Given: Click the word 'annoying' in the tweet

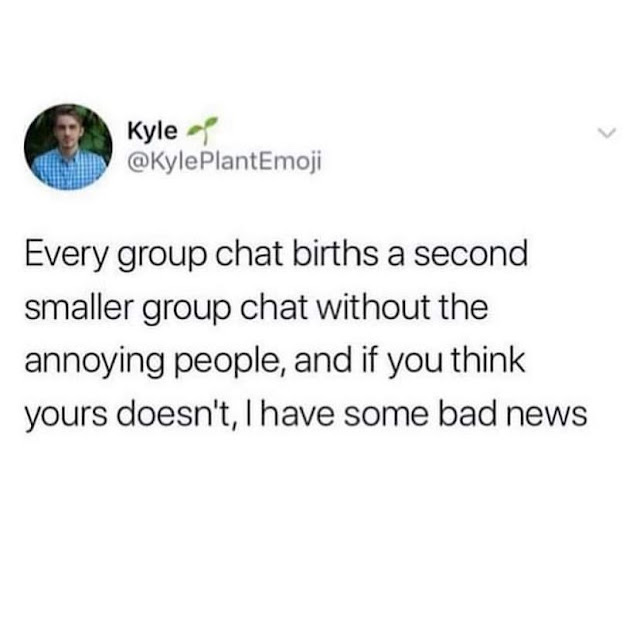Looking at the screenshot, I should pos(95,362).
